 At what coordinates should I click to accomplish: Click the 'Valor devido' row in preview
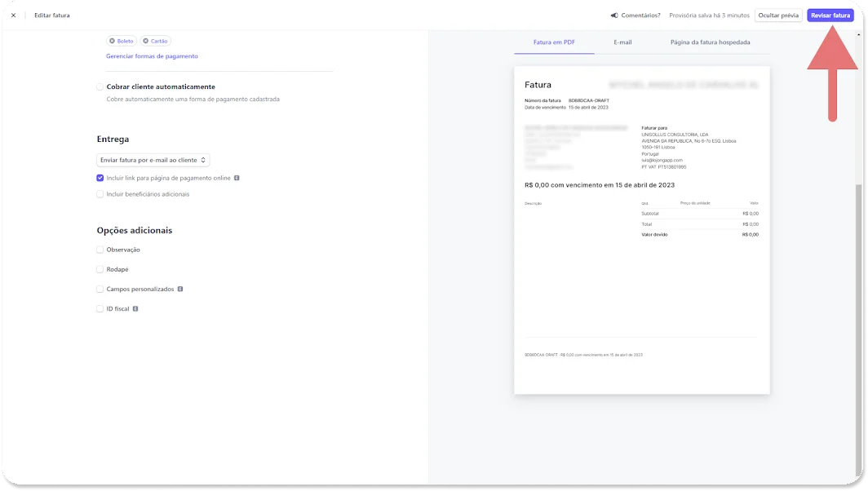coord(700,235)
